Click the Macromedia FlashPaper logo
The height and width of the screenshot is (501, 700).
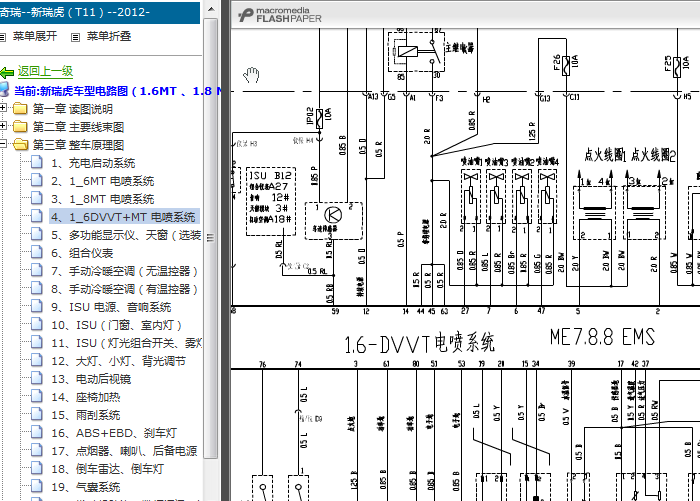(280, 15)
